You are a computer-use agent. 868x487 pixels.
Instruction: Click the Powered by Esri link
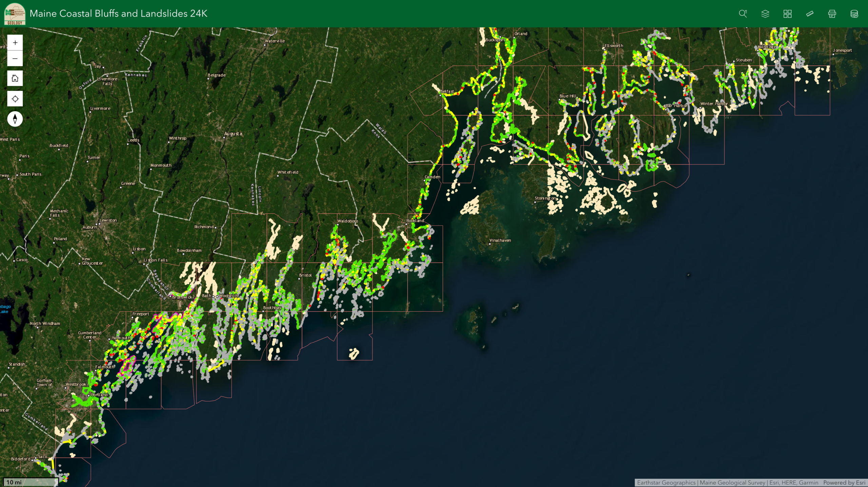[x=844, y=483]
